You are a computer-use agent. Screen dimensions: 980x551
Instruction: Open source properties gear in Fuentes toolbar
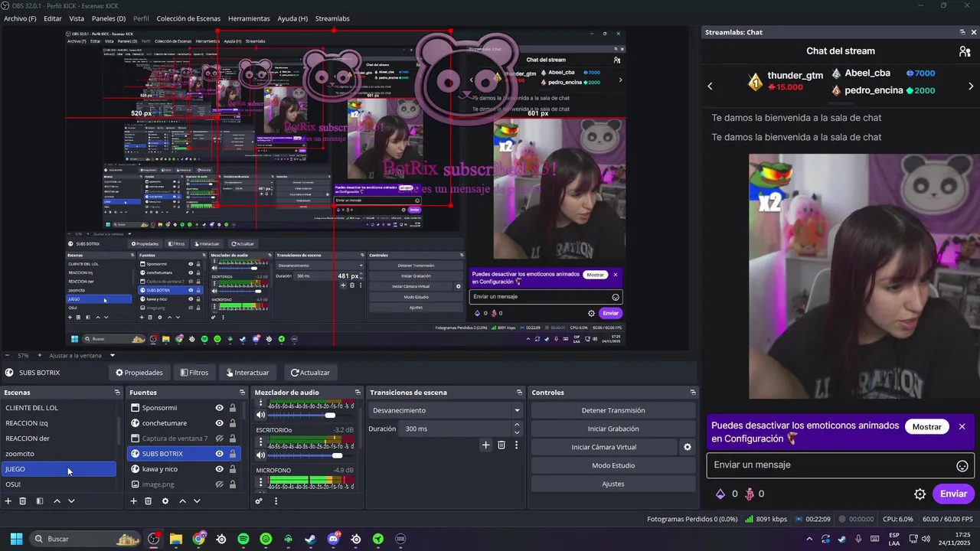165,501
